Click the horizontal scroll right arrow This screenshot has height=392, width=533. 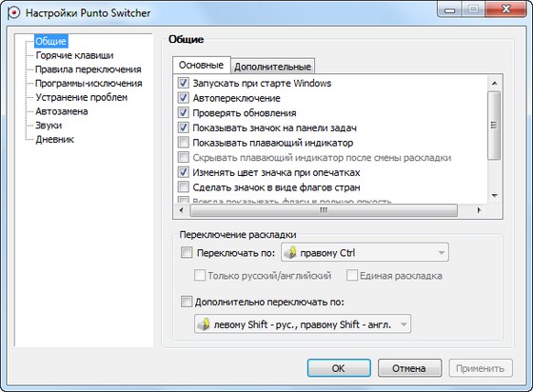[x=479, y=210]
